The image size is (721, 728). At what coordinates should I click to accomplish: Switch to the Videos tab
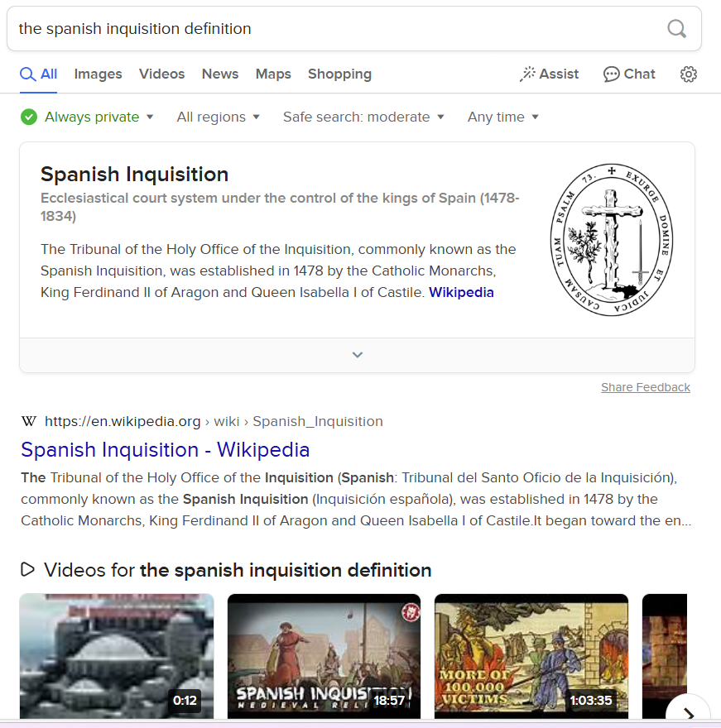point(161,74)
